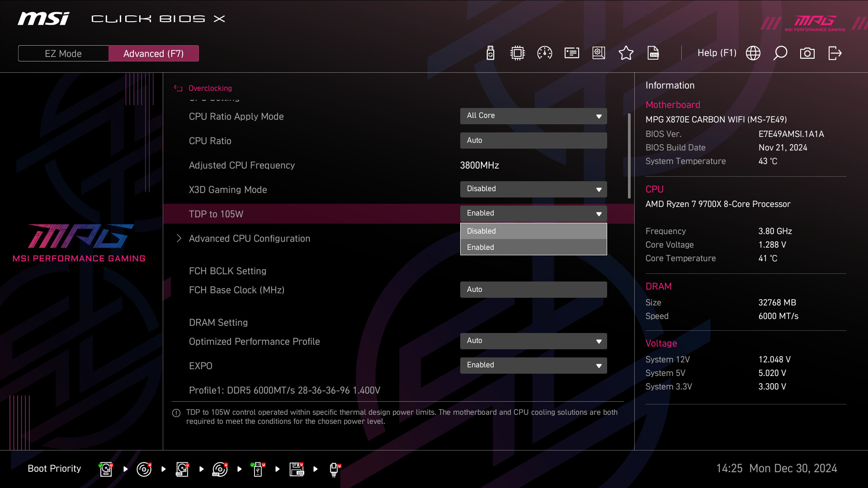Click the Adjusted CPU Frequency 3800MHz value
This screenshot has width=868, height=488.
point(479,165)
